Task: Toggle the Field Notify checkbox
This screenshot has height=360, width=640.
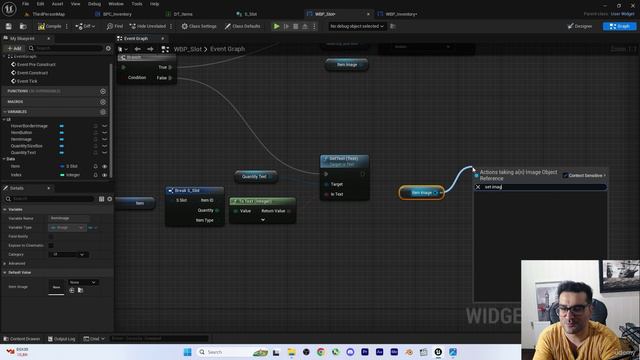Action: [x=51, y=236]
